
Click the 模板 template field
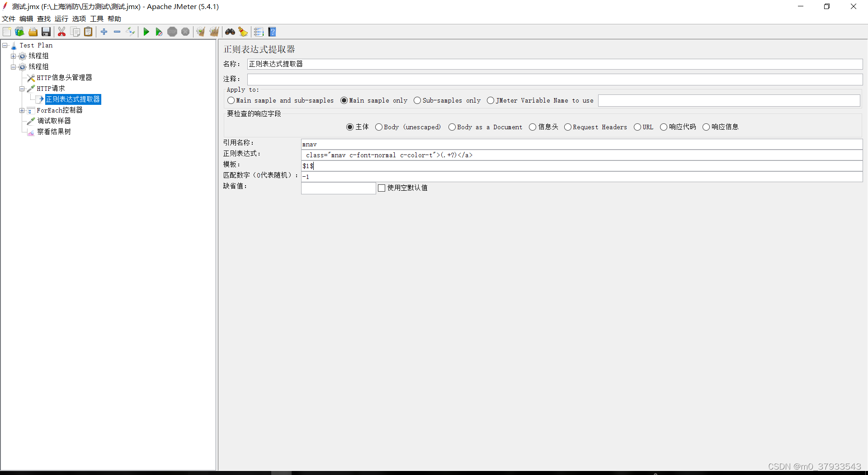pos(582,166)
